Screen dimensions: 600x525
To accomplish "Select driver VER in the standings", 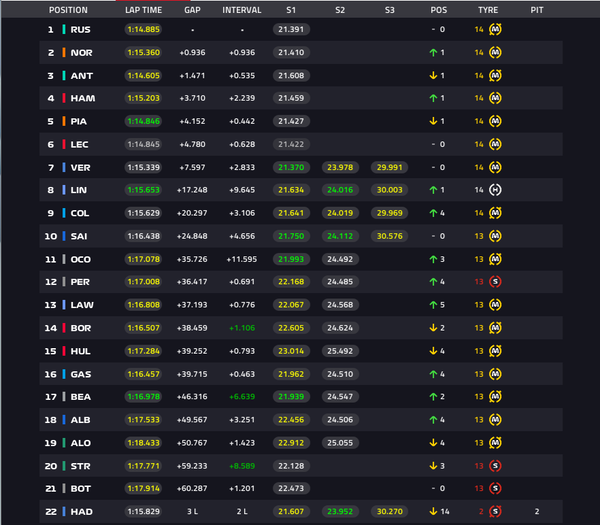I will tap(80, 168).
